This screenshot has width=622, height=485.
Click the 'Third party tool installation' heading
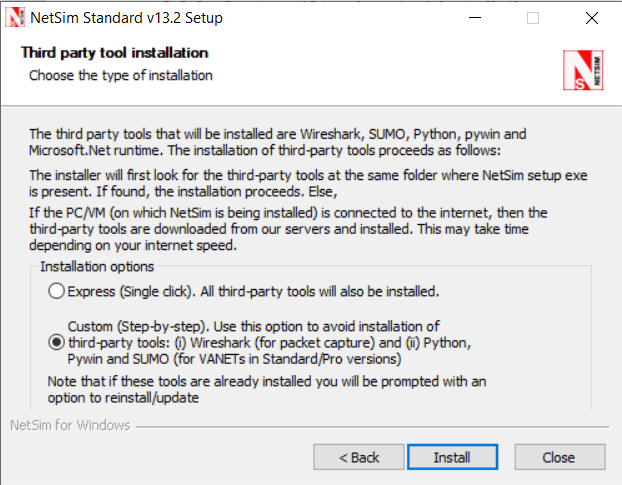pyautogui.click(x=114, y=53)
